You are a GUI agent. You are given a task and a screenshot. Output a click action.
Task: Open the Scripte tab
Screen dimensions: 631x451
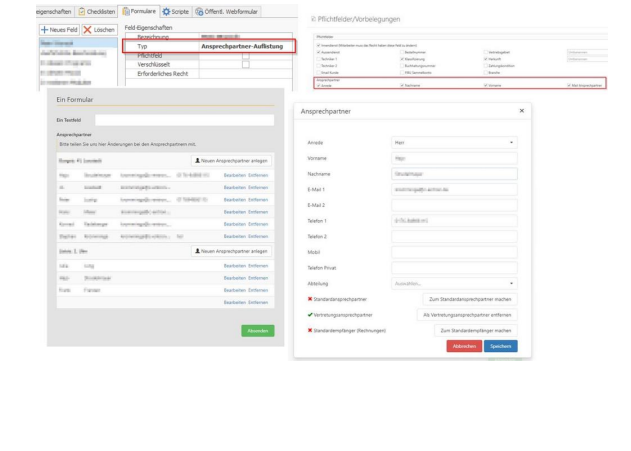(178, 9)
